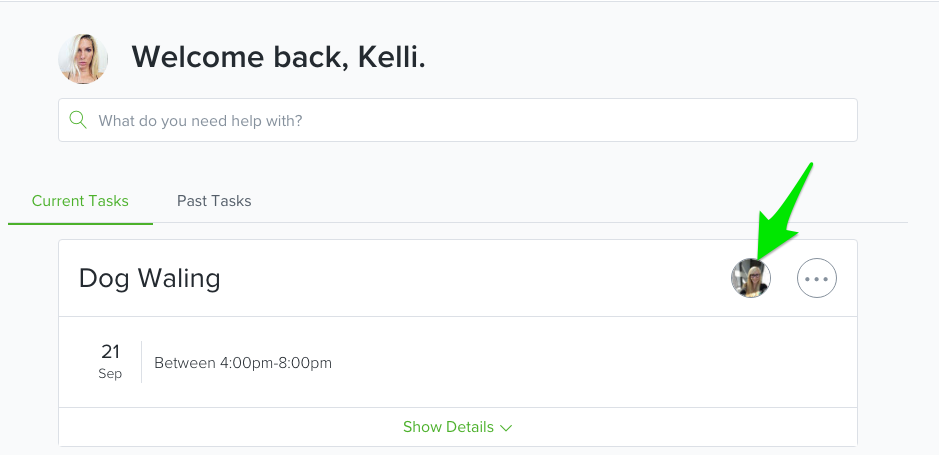This screenshot has height=455, width=939.
Task: Focus the 'What do you need help with?' field
Action: point(458,120)
